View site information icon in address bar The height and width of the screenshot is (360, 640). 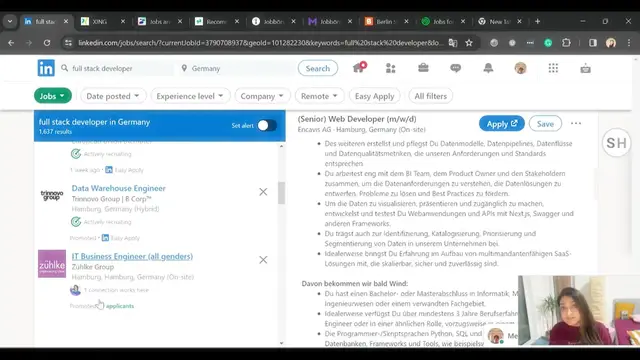(x=68, y=43)
